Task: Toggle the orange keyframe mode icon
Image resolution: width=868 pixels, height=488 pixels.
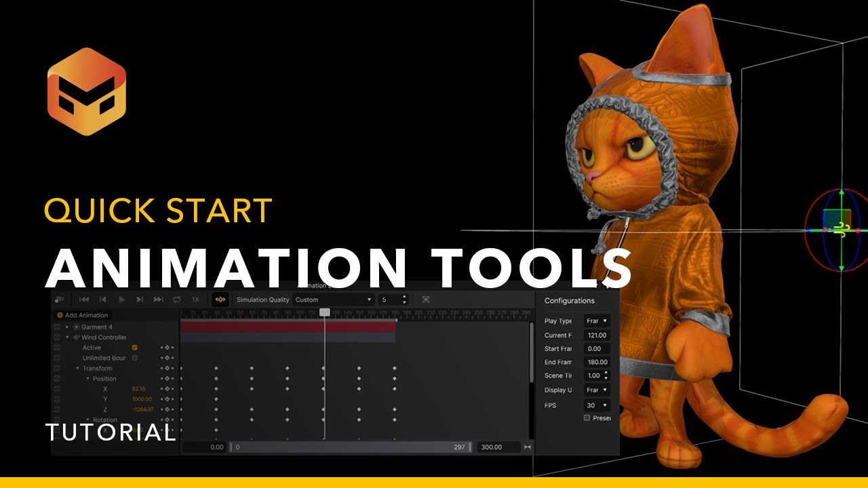Action: click(220, 300)
